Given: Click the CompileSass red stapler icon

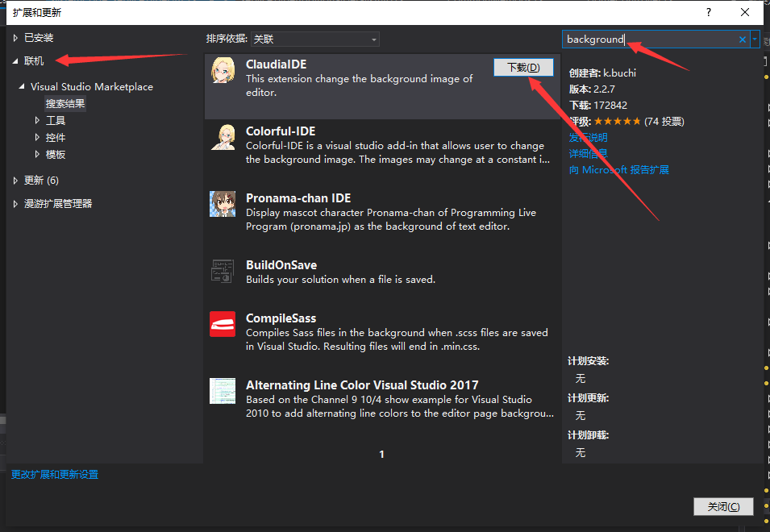Looking at the screenshot, I should (x=223, y=324).
